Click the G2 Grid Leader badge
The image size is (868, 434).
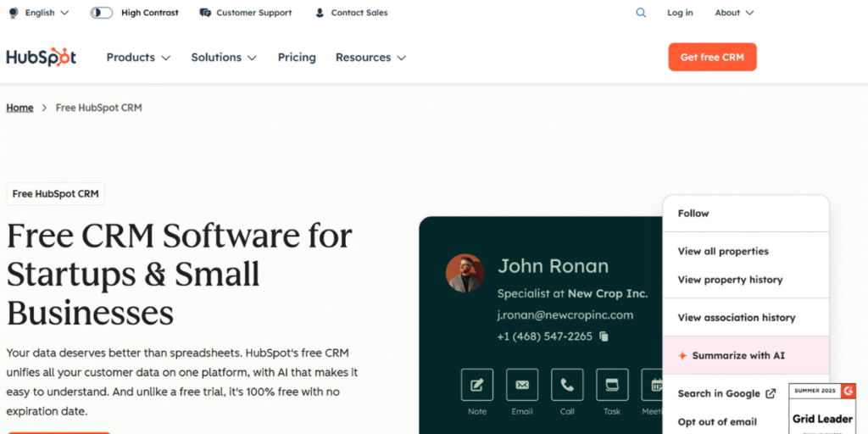click(822, 409)
